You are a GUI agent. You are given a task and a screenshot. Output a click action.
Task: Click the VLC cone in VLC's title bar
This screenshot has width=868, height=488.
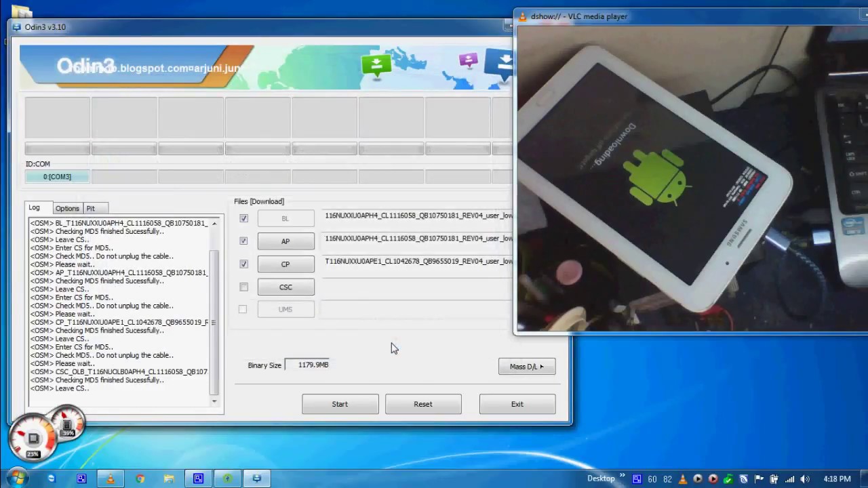[x=522, y=16]
